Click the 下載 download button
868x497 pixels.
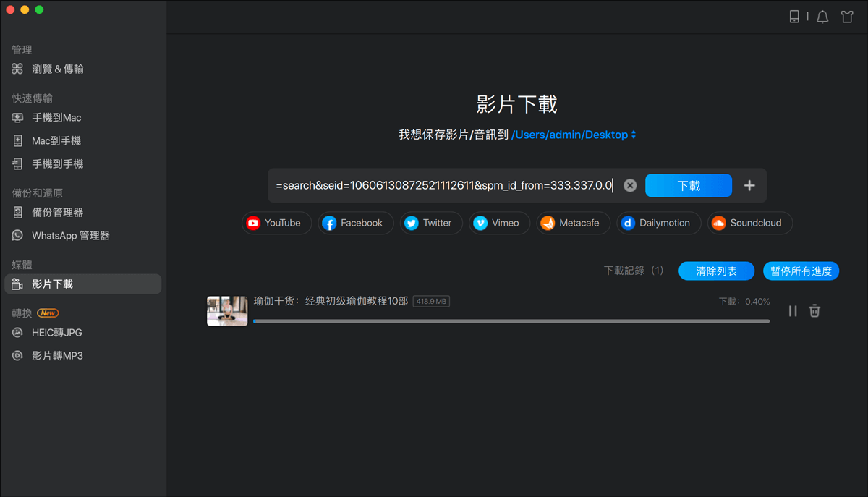(688, 185)
